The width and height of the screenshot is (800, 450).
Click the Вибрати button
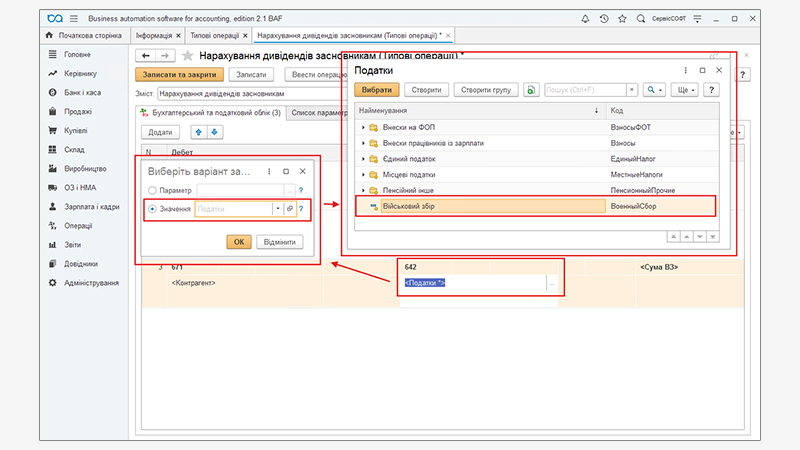point(376,90)
